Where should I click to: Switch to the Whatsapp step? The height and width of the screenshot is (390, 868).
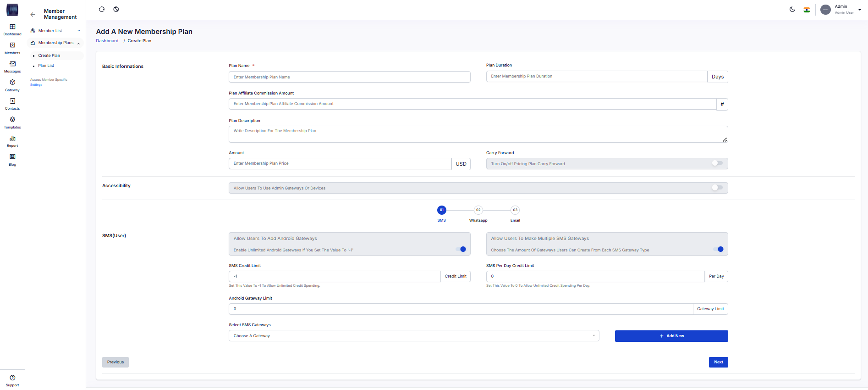tap(478, 210)
